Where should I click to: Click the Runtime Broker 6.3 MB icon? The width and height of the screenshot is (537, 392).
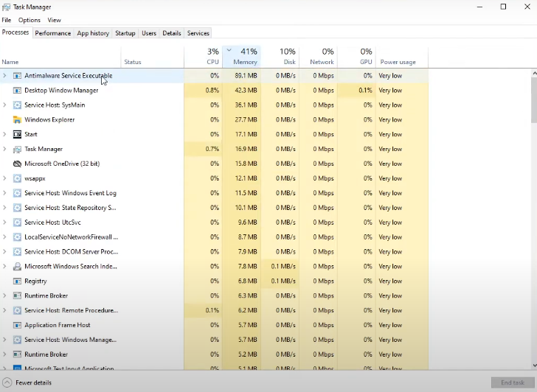click(17, 295)
